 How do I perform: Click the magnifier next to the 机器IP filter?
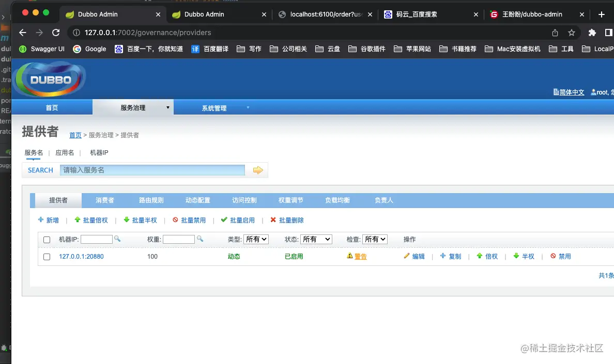[x=117, y=239]
